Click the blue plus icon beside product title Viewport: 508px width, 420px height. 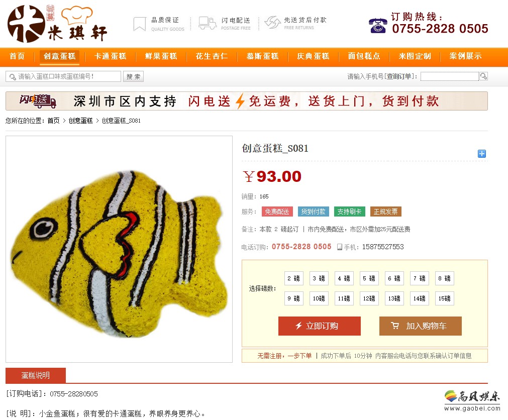pyautogui.click(x=482, y=154)
